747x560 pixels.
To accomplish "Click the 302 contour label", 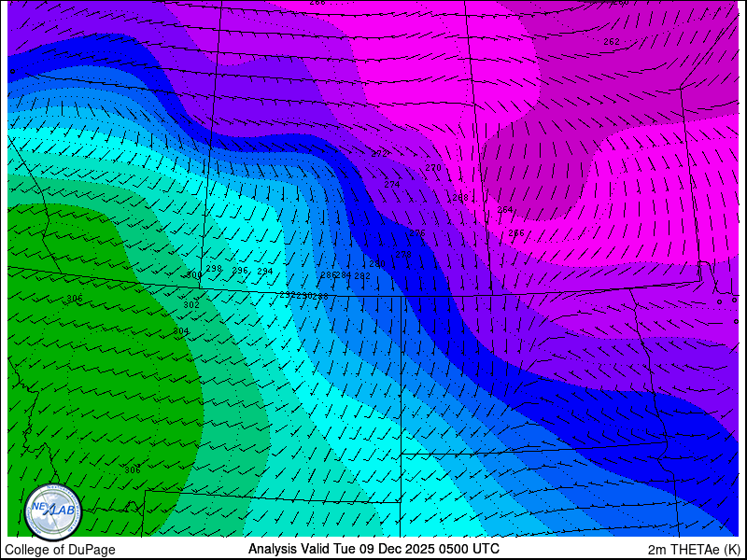I will tap(191, 305).
